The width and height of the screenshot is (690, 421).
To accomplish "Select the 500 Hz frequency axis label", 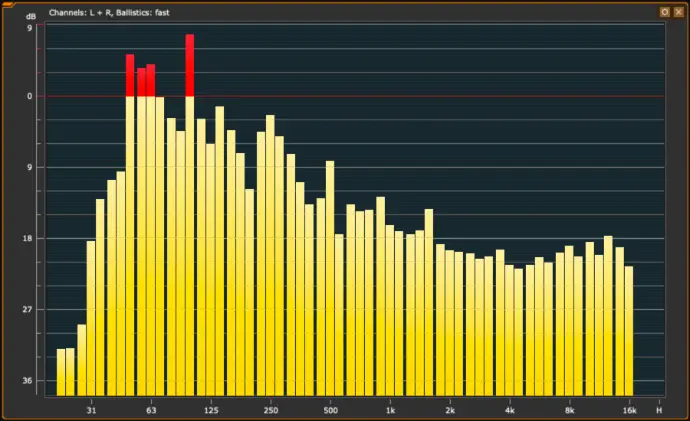I will click(330, 410).
